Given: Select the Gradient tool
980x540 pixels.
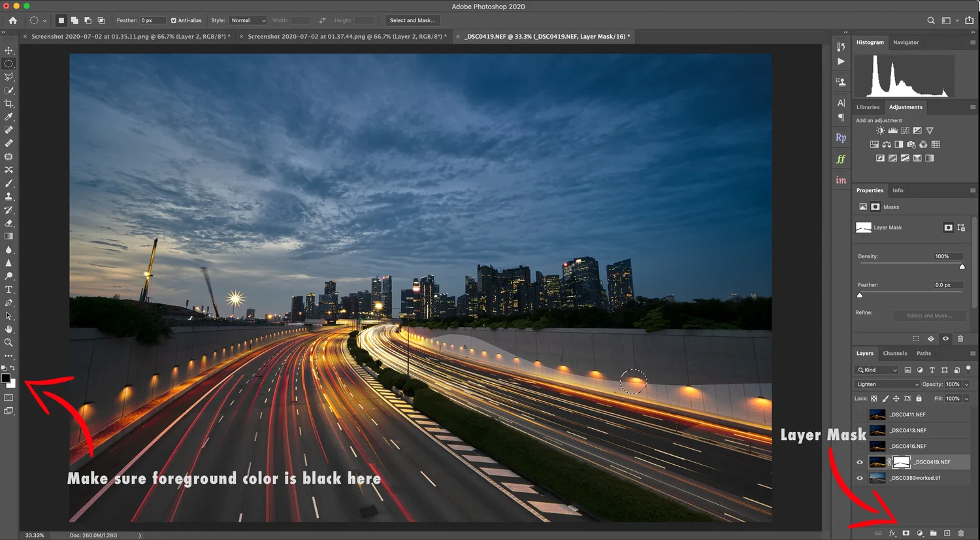Looking at the screenshot, I should (x=8, y=236).
